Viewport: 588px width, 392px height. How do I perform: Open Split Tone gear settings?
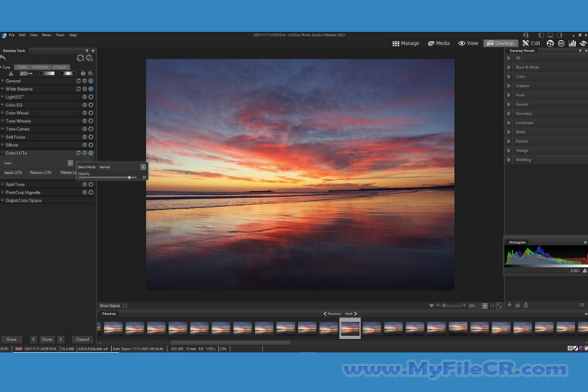85,185
